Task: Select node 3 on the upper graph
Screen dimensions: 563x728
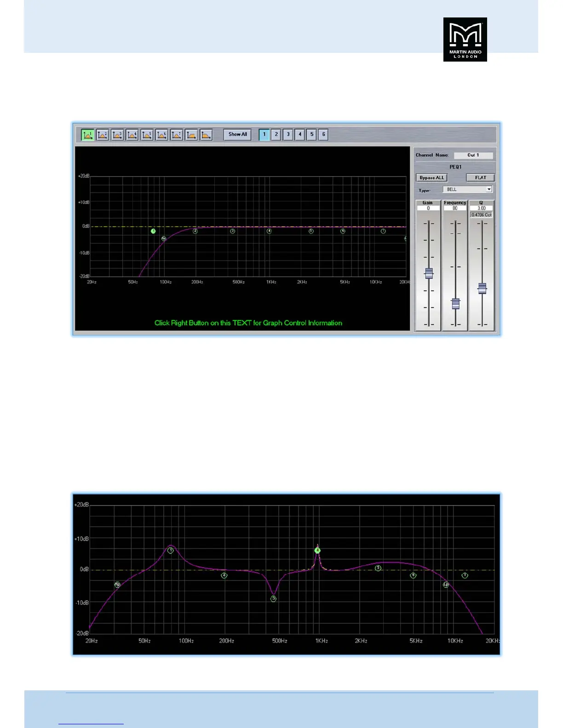Action: 233,231
